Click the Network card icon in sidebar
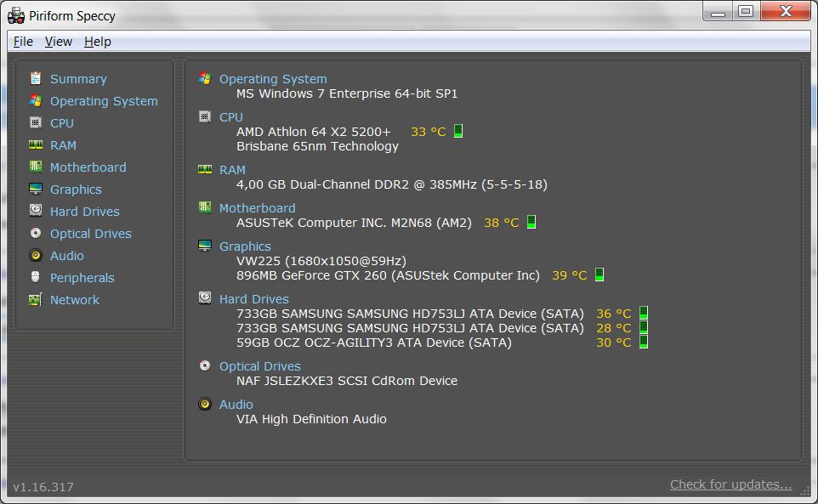Screen dimensions: 818x504 coord(36,299)
